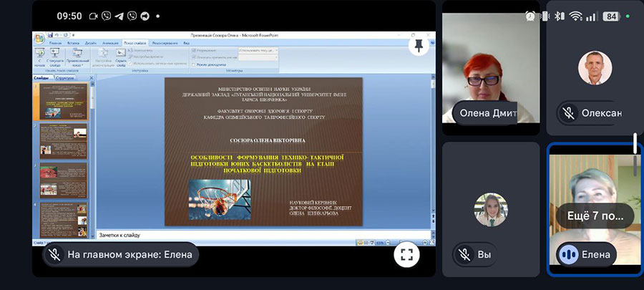This screenshot has height=290, width=644.
Task: Click the first Viber icon in status bar
Action: 107,16
